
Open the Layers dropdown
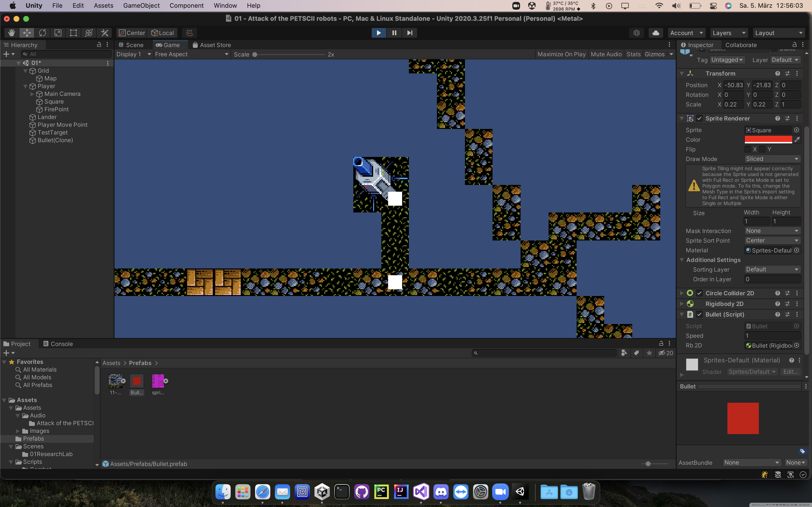[728, 33]
